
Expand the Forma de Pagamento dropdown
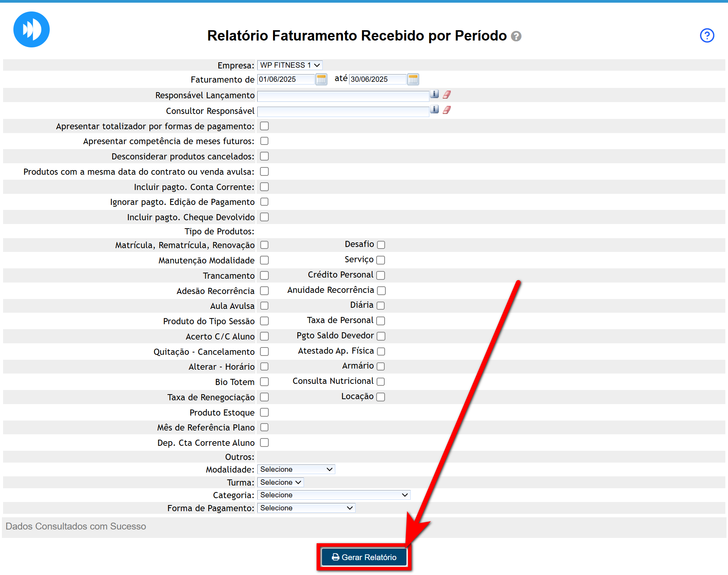coord(306,508)
